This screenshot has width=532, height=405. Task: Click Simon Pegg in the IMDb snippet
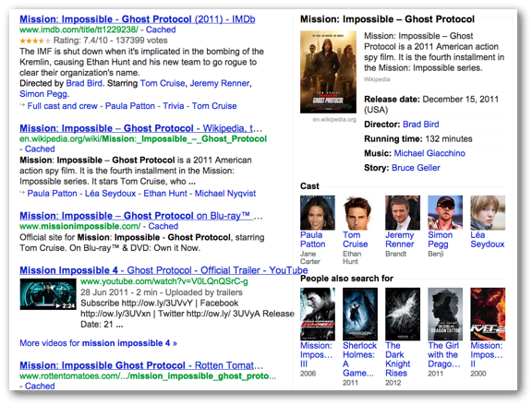coord(43,94)
